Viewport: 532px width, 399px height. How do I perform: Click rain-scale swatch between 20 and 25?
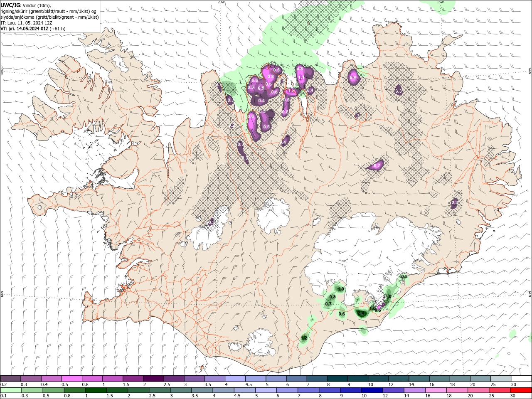pos(478,390)
